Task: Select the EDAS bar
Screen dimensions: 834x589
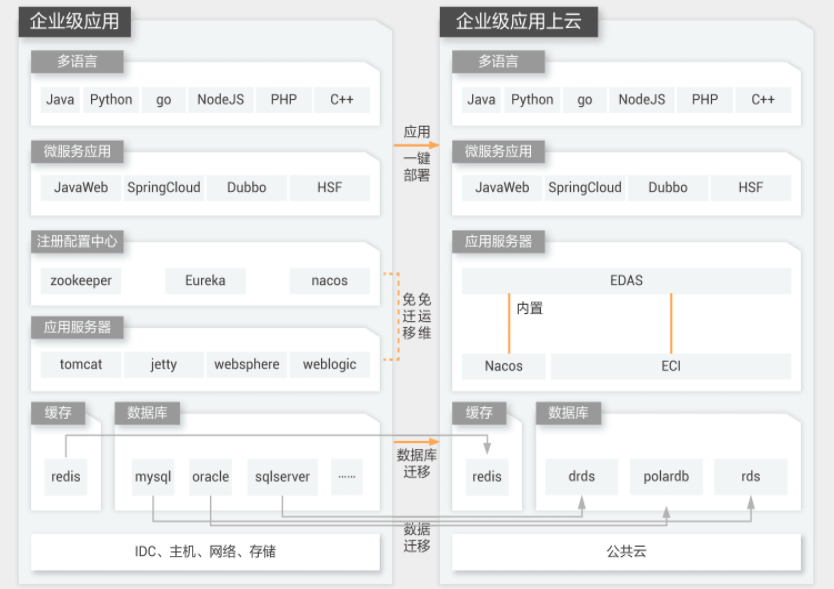Action: 627,281
